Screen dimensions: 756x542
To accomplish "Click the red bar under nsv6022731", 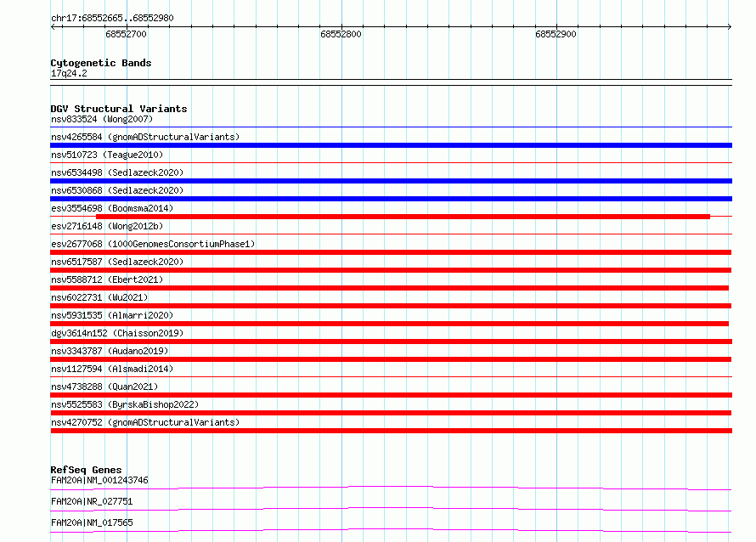I will (x=391, y=306).
